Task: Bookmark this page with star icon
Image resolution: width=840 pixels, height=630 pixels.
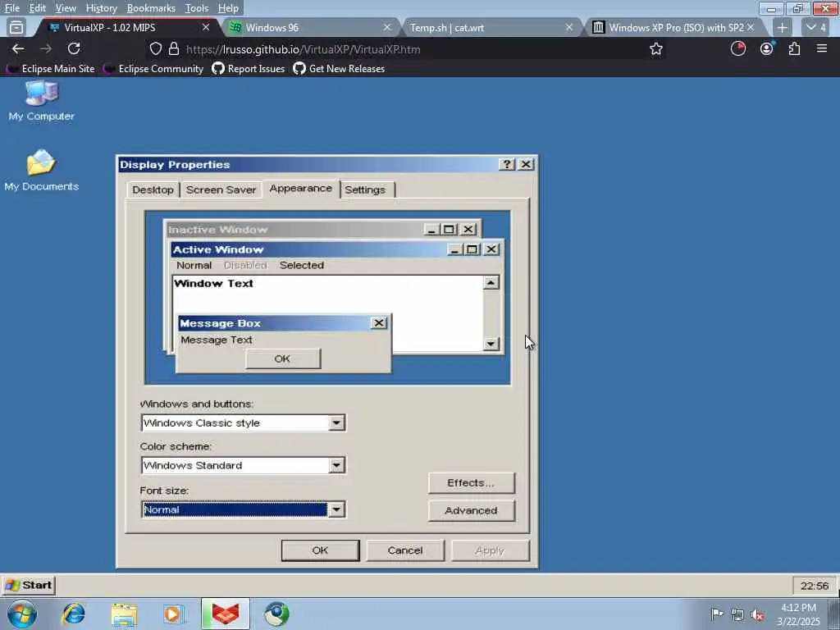Action: pos(655,49)
